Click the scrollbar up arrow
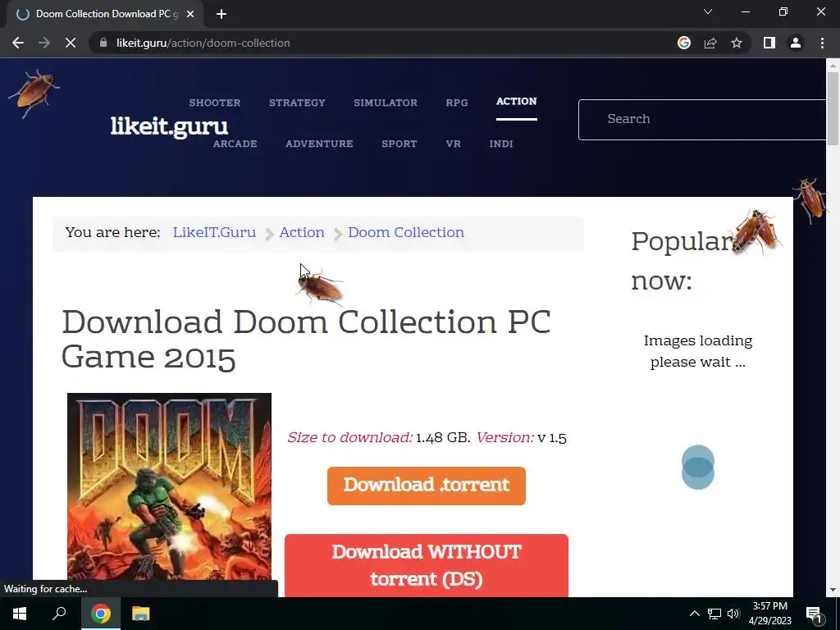840x630 pixels. [x=833, y=66]
